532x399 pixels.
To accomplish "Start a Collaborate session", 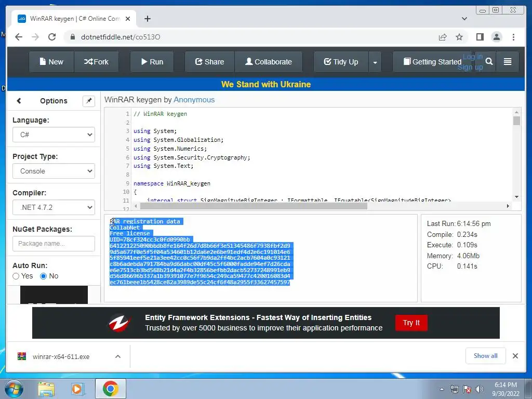I will pos(269,62).
